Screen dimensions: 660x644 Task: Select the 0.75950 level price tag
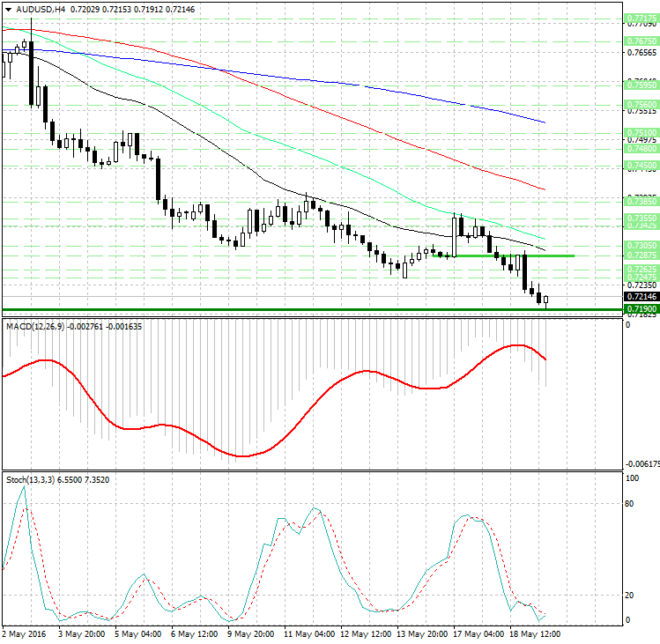[x=641, y=85]
